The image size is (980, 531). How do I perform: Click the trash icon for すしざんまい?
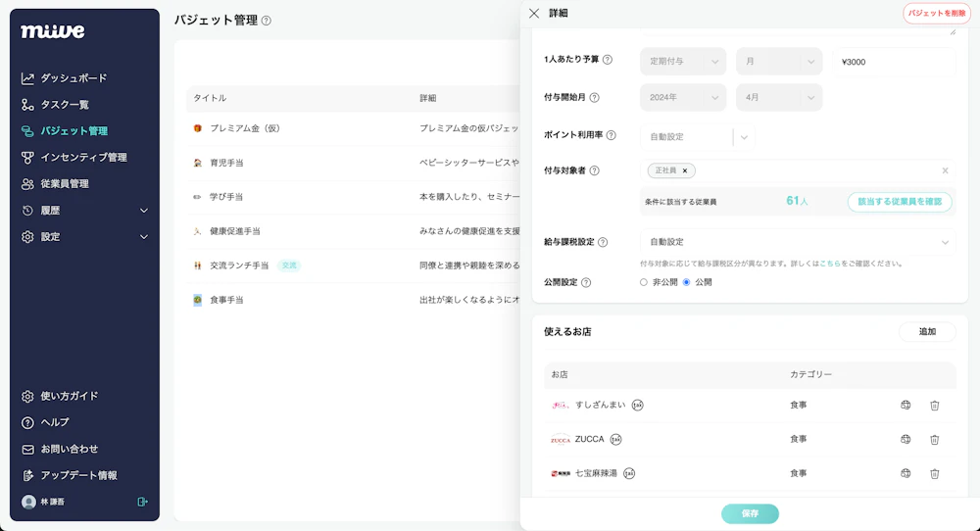[934, 405]
